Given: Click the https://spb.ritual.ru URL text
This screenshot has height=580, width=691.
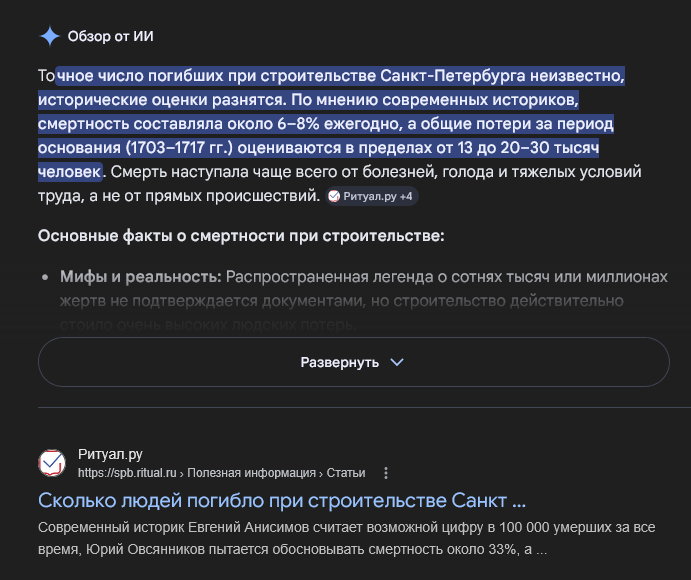Looking at the screenshot, I should pos(127,473).
